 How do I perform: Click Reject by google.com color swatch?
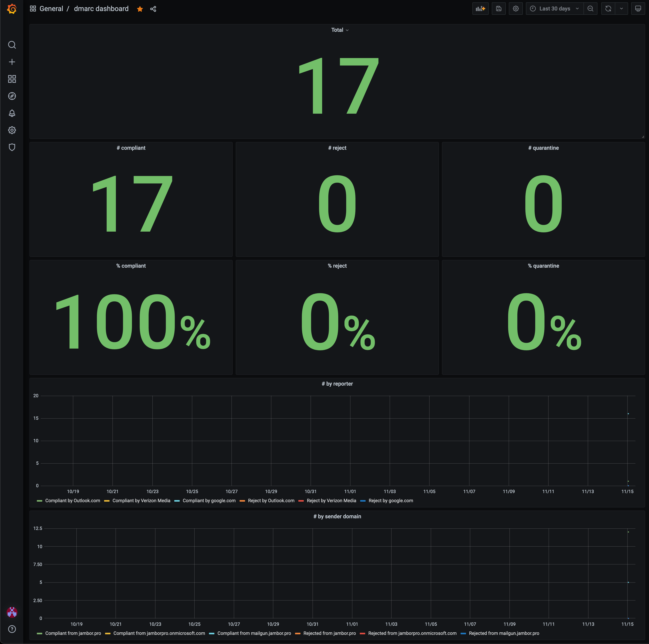point(363,501)
